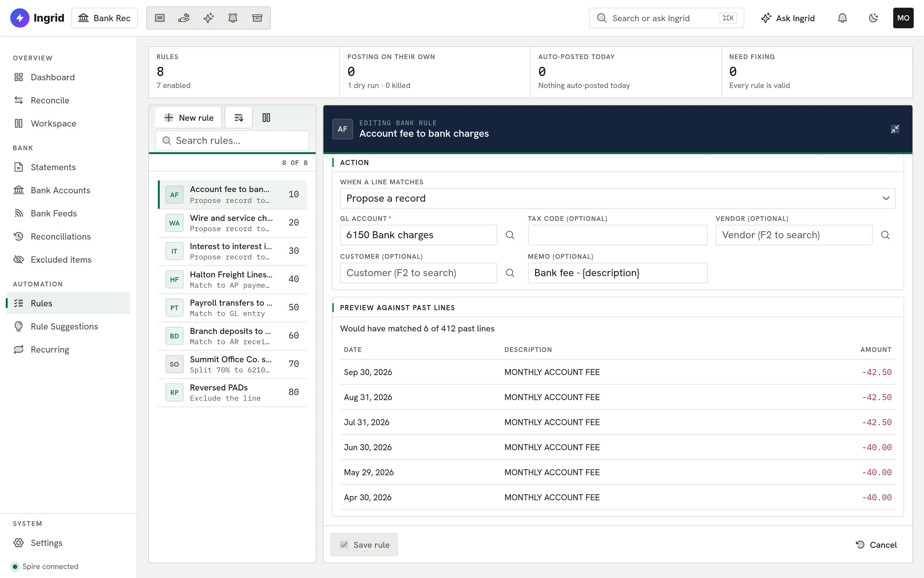Viewport: 924px width, 578px height.
Task: Open the notifications bell near Ask Ingrid
Action: pos(842,18)
